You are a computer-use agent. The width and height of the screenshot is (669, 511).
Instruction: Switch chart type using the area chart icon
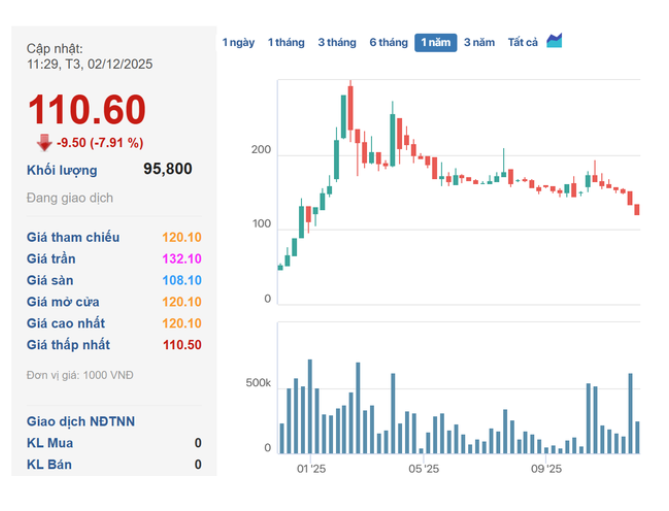point(554,41)
